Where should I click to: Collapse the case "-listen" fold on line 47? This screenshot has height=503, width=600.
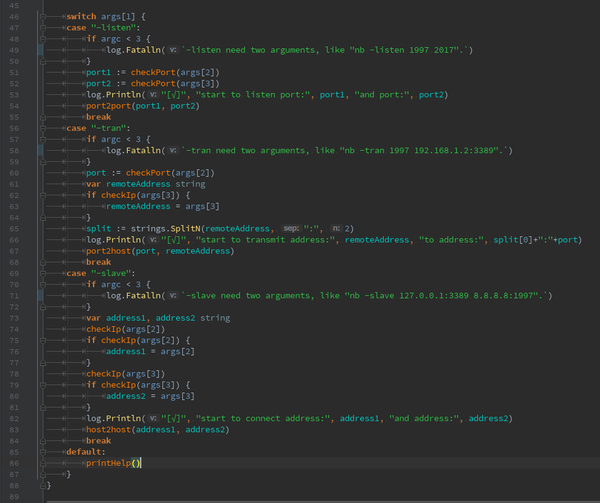pyautogui.click(x=43, y=28)
